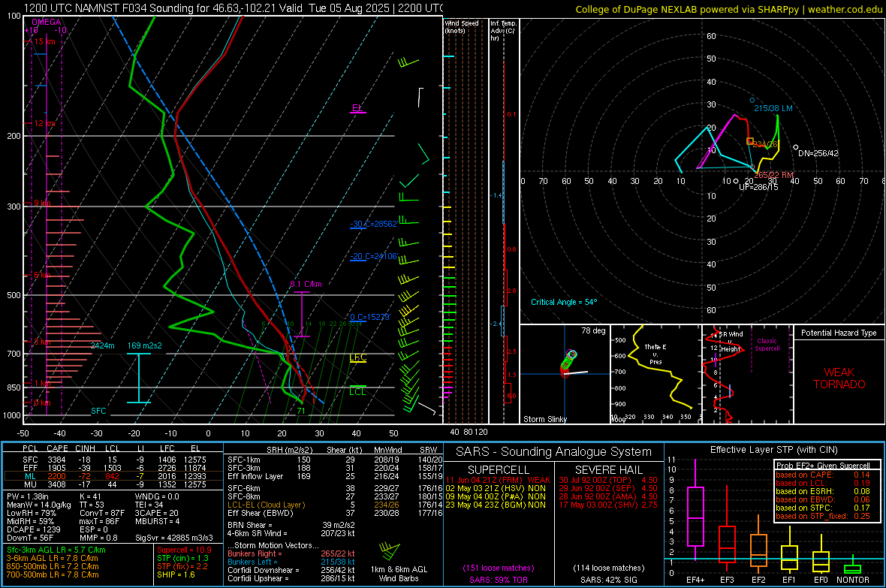Click the '8.1 C/km' lapse rate label
This screenshot has width=886, height=588.
306,284
